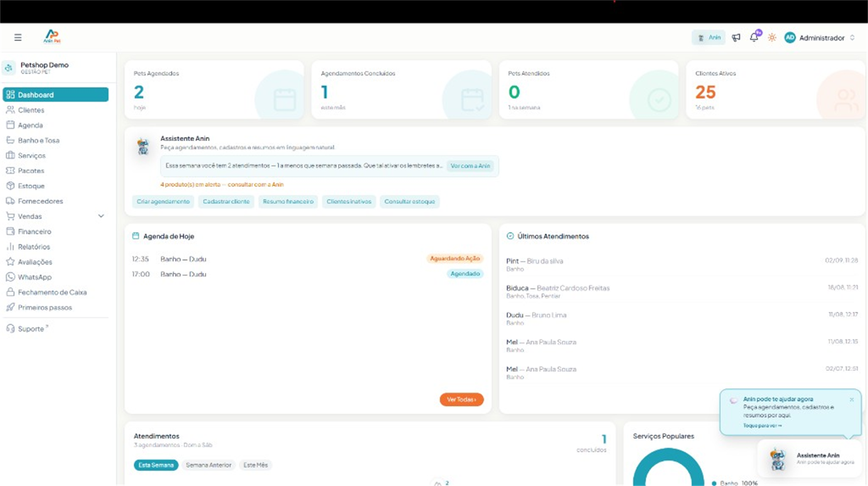Click the WhatsApp icon in sidebar
Viewport: 868px width, 486px height.
coord(10,277)
